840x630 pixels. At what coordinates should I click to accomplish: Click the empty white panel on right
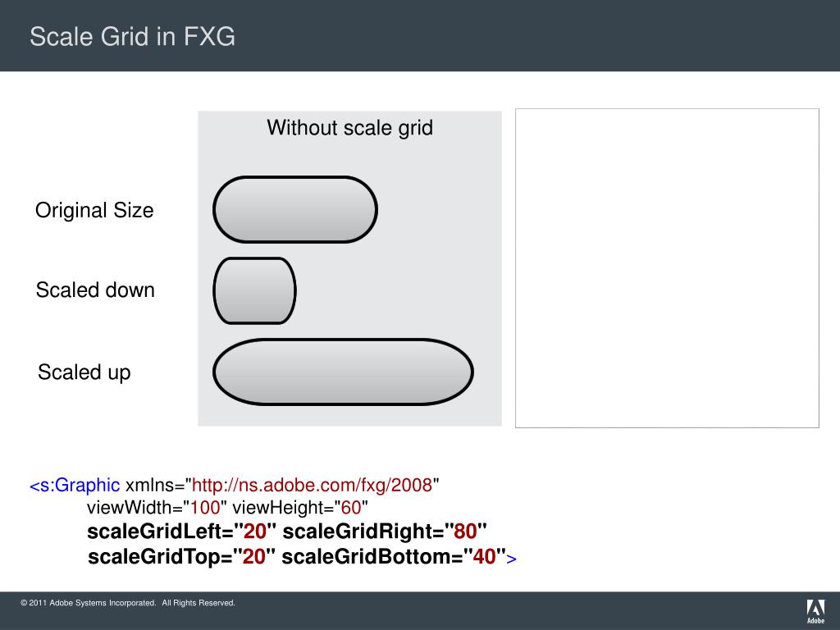click(667, 268)
